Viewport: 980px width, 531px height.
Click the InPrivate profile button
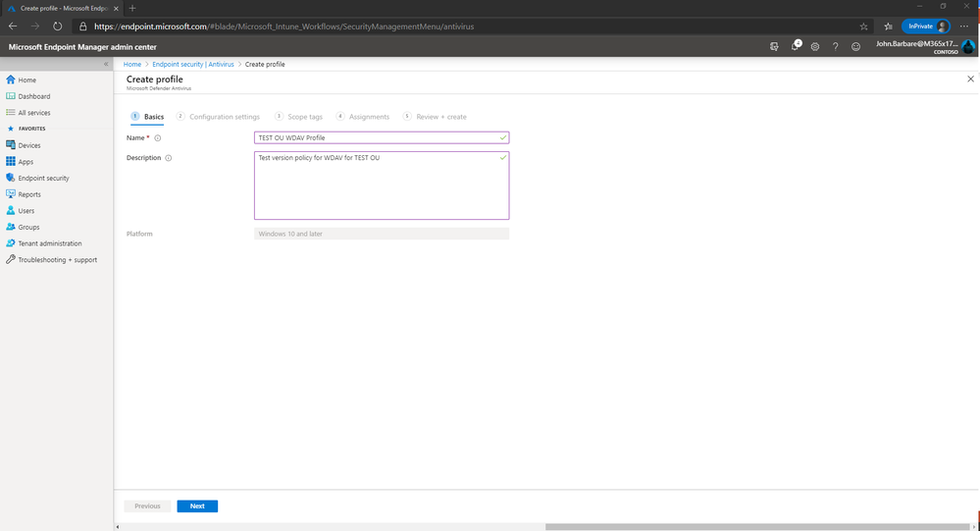(x=926, y=27)
